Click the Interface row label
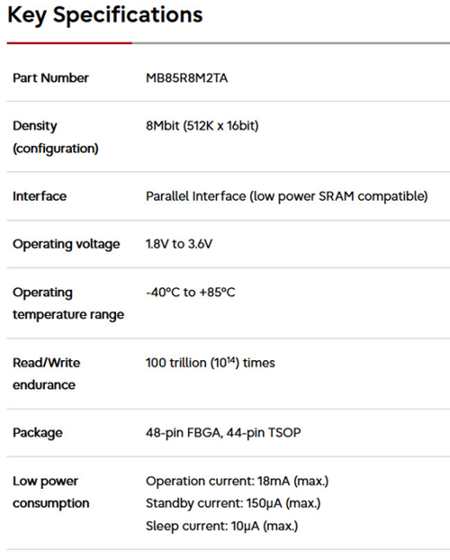This screenshot has width=450, height=560. [x=39, y=196]
